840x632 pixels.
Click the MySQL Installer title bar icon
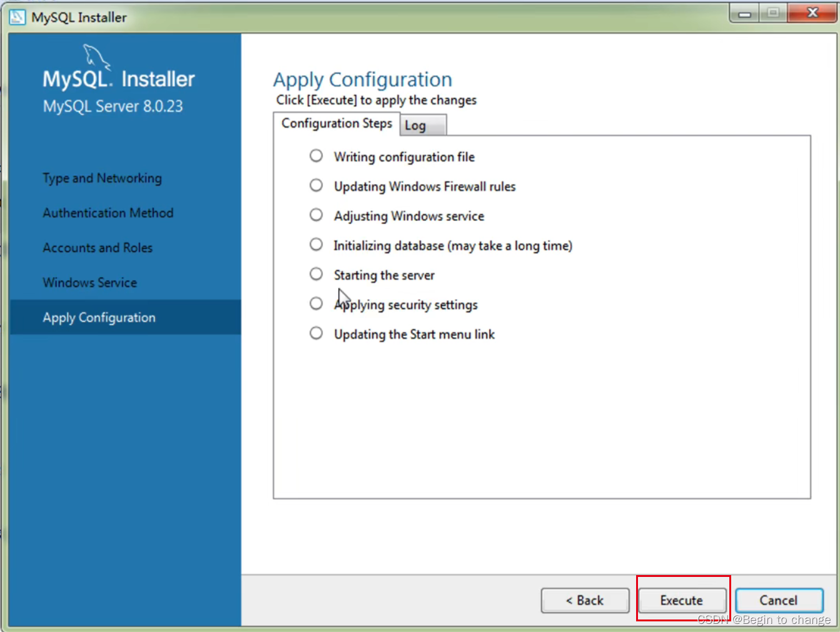(18, 18)
